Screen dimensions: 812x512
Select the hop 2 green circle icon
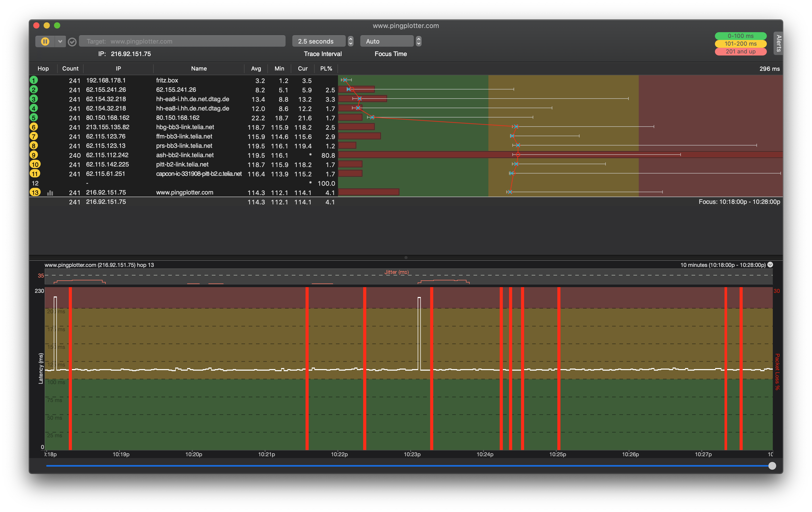pos(34,89)
